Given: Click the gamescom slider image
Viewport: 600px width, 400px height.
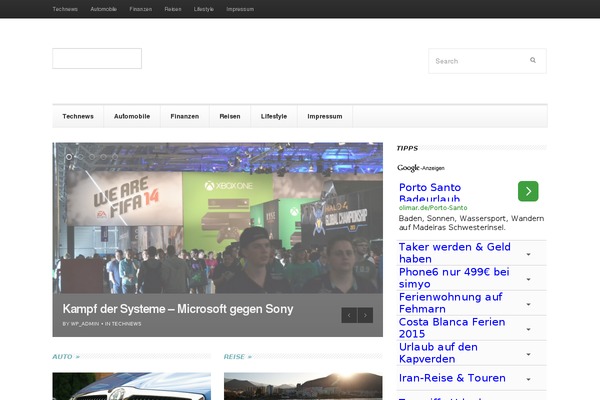Looking at the screenshot, I should point(217,218).
